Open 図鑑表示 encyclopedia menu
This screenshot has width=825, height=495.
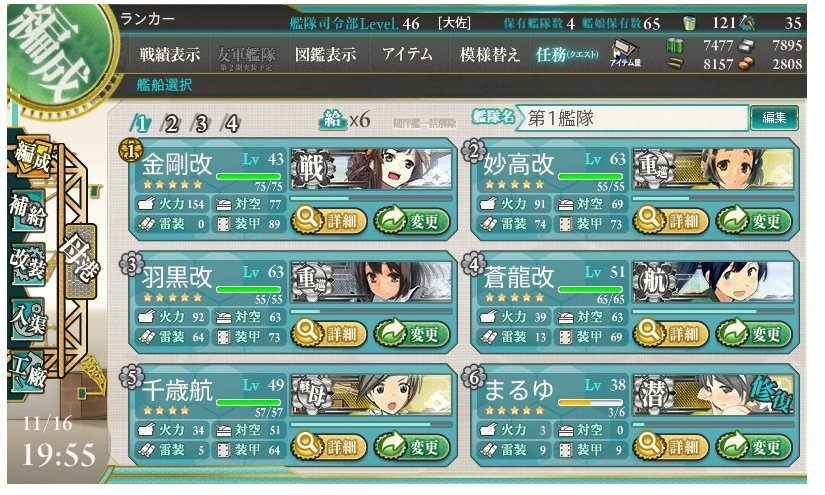pyautogui.click(x=325, y=55)
